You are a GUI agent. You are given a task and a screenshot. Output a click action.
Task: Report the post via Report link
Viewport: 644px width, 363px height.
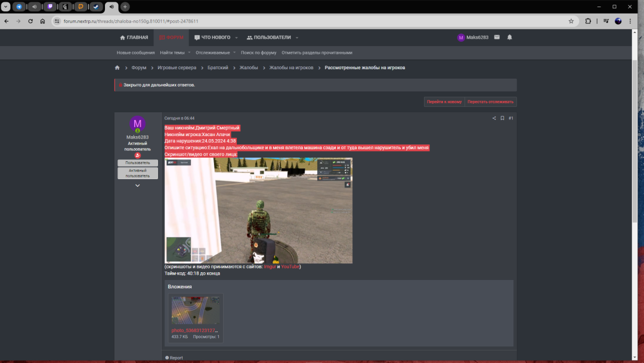click(174, 358)
